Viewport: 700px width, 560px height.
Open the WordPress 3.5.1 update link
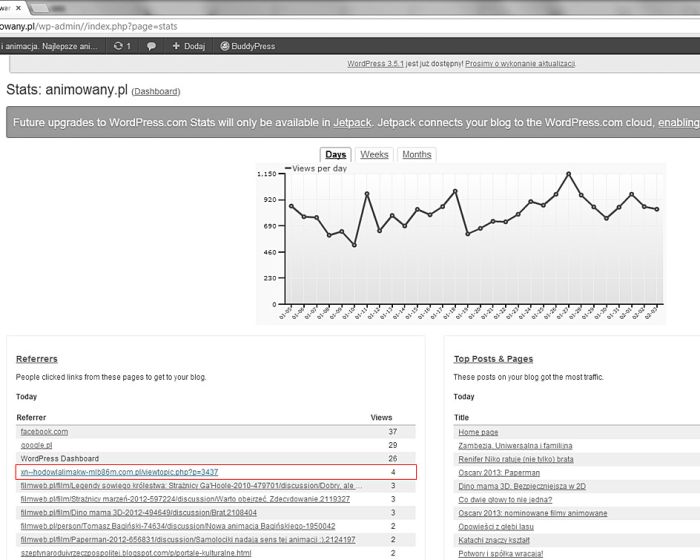pos(381,64)
